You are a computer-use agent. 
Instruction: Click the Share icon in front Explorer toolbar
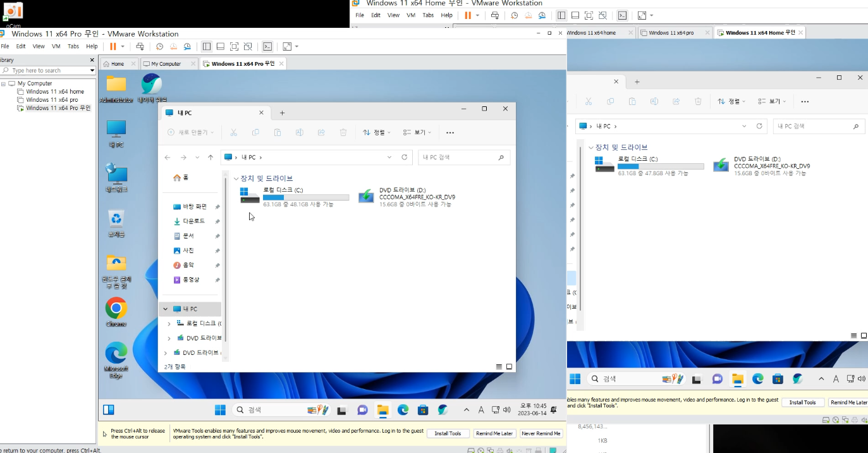pos(321,132)
